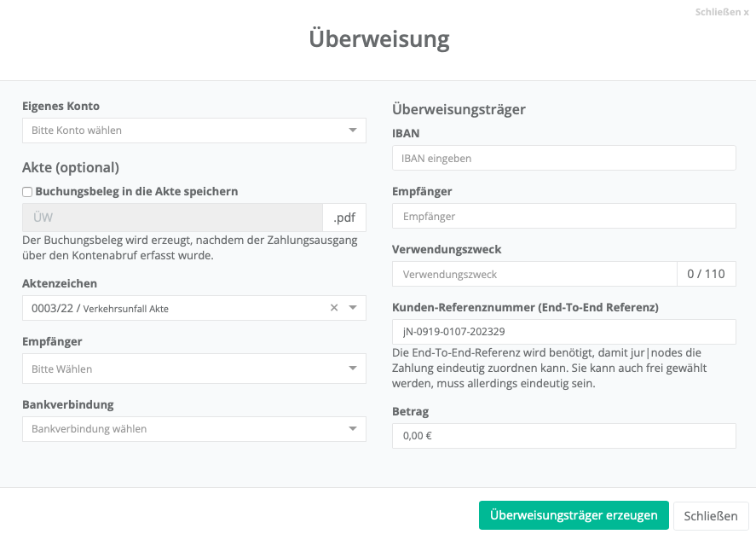The image size is (756, 540).
Task: Open the Bankverbindung wählen dropdown
Action: 193,429
